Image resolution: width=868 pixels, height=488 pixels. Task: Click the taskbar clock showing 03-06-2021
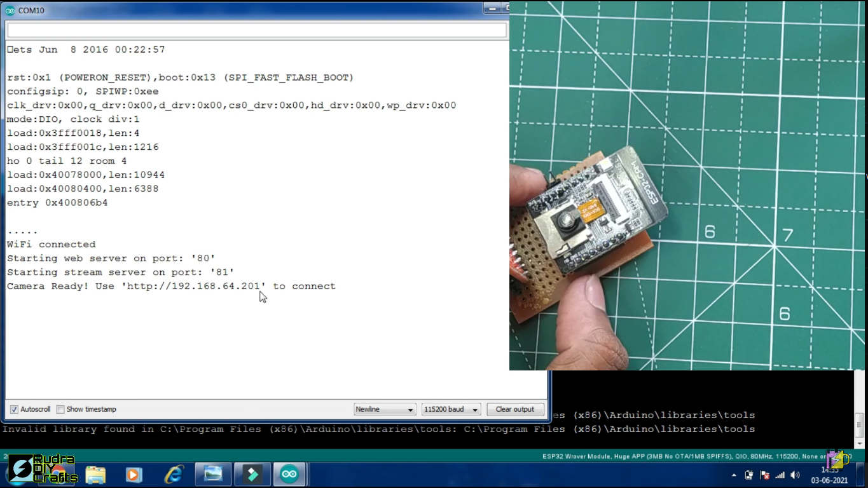(x=829, y=475)
